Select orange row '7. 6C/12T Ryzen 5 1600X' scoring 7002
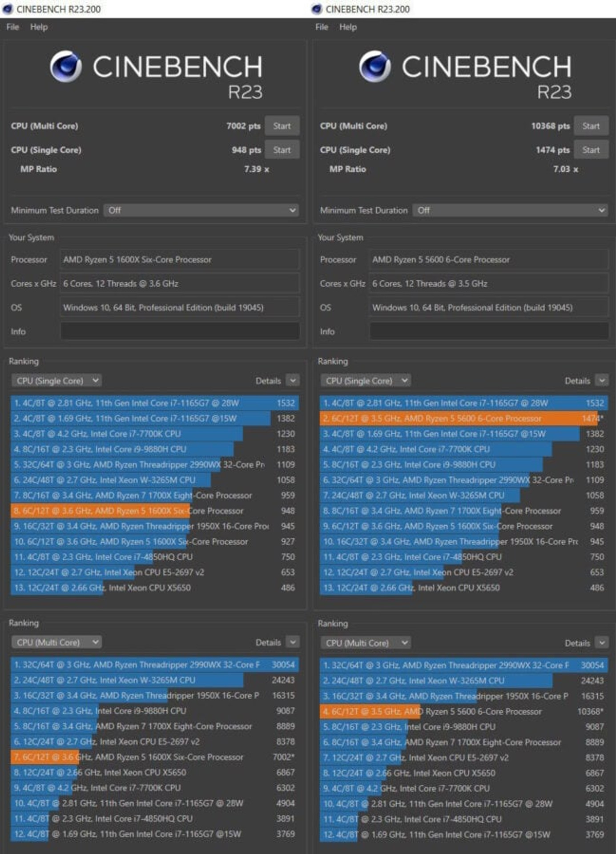Viewport: 616px width, 854px height. (154, 757)
